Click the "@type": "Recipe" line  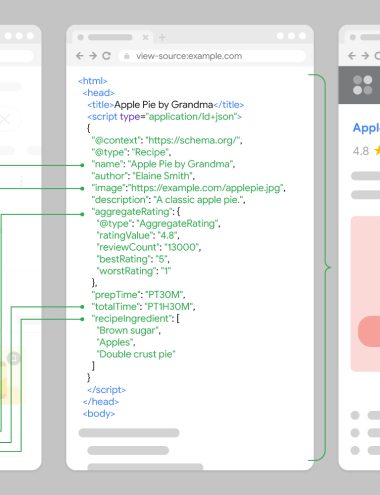click(x=131, y=152)
